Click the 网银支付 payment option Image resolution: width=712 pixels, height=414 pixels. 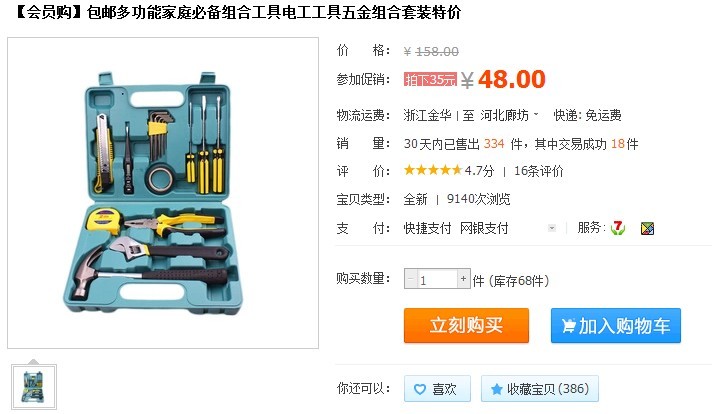click(484, 228)
